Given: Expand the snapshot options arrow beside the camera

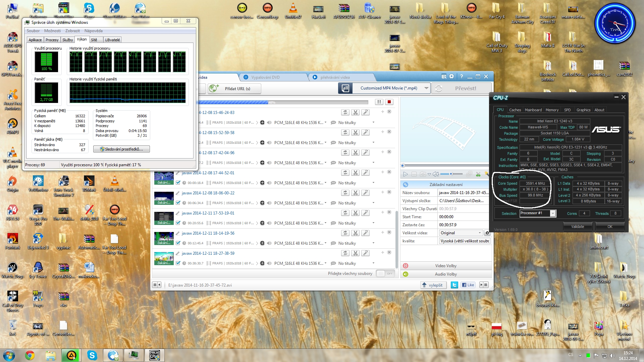Looking at the screenshot, I should tap(429, 174).
